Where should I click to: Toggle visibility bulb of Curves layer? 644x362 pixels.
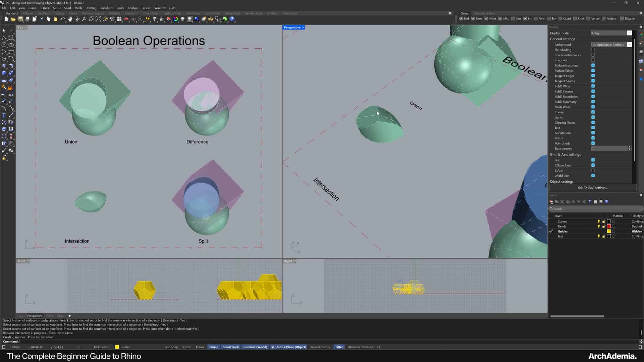[599, 222]
